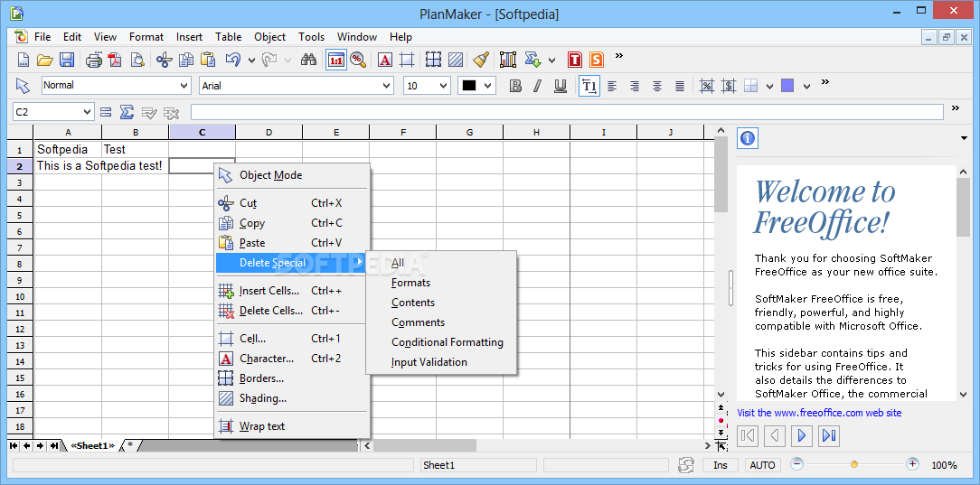Open the C2 cell address dropdown
980x485 pixels.
(x=88, y=112)
